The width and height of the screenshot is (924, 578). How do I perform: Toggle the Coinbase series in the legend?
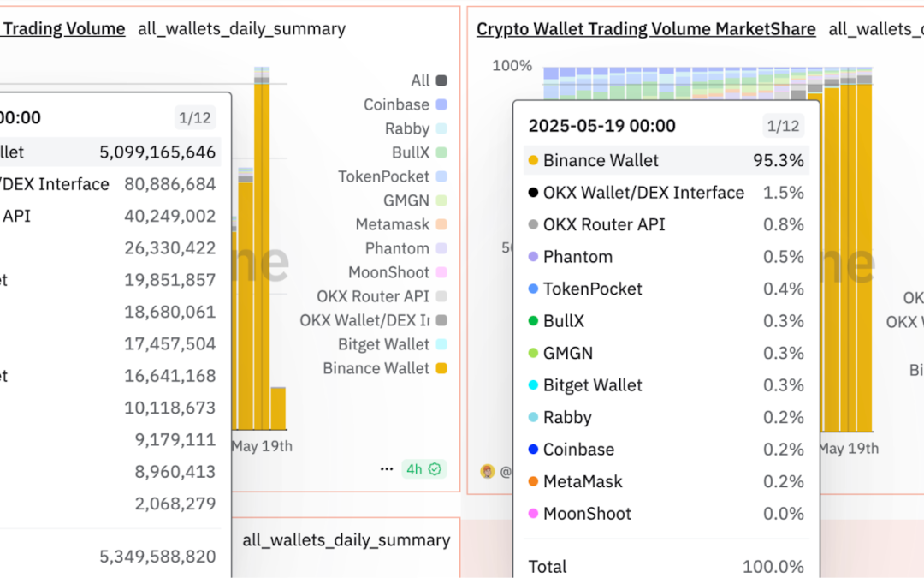405,104
